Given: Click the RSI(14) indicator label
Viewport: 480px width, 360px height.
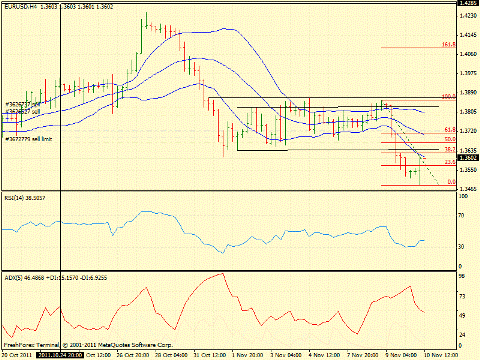Looking at the screenshot, I should pyautogui.click(x=25, y=198).
